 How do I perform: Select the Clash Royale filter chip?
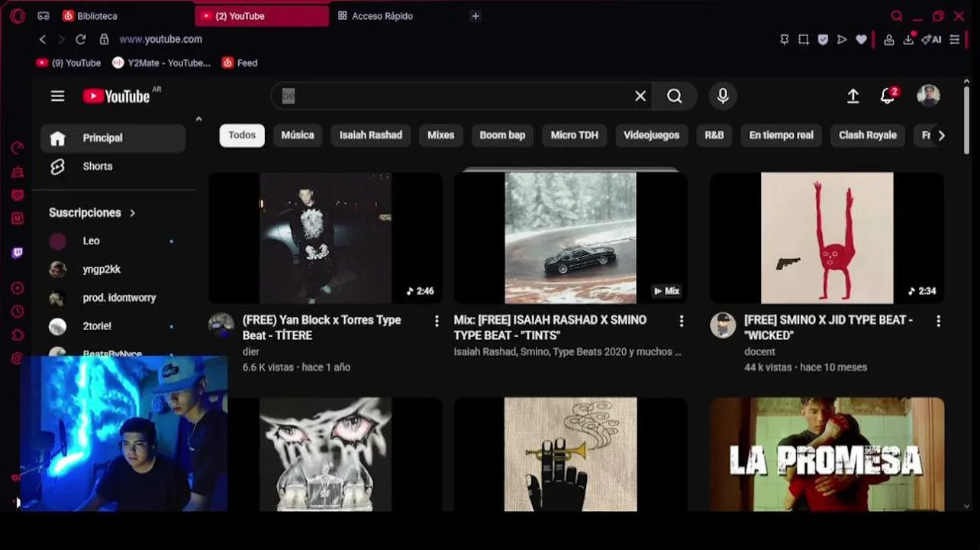(x=868, y=134)
